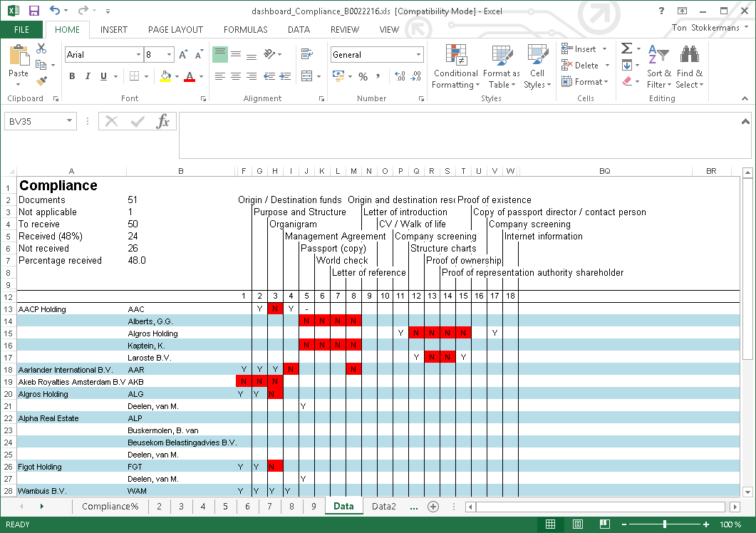Open Format as Table dropdown
Screen dimensions: 756x533
[502, 66]
